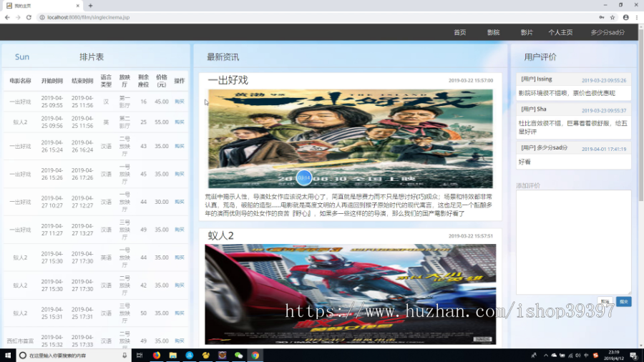The image size is (644, 362).
Task: Click the review by user lssing
Action: click(x=573, y=86)
